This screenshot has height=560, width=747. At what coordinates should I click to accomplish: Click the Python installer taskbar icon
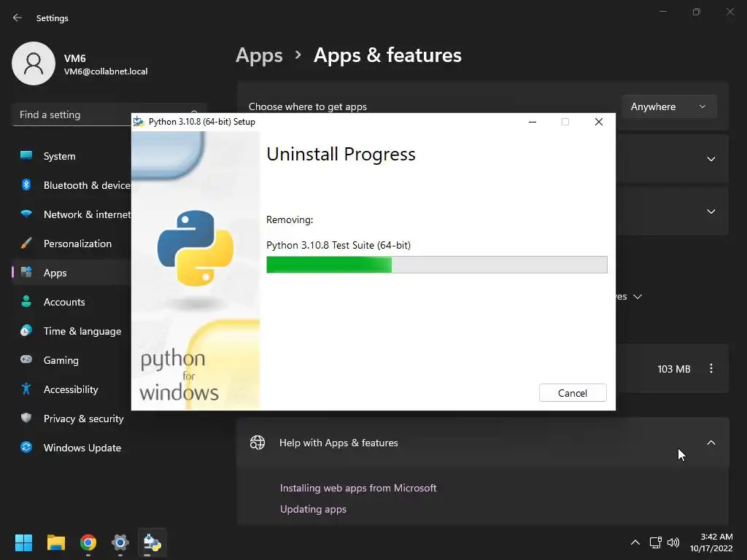point(152,542)
